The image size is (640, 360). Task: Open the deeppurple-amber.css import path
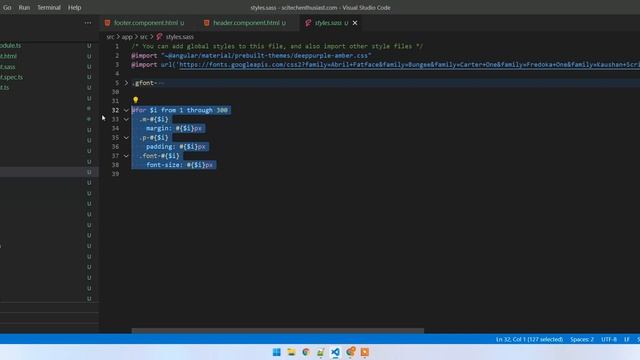coord(266,56)
